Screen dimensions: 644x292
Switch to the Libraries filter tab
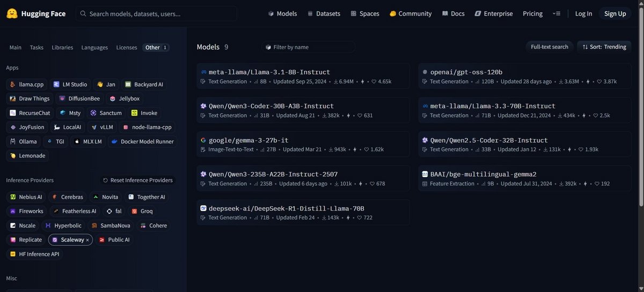coord(62,47)
